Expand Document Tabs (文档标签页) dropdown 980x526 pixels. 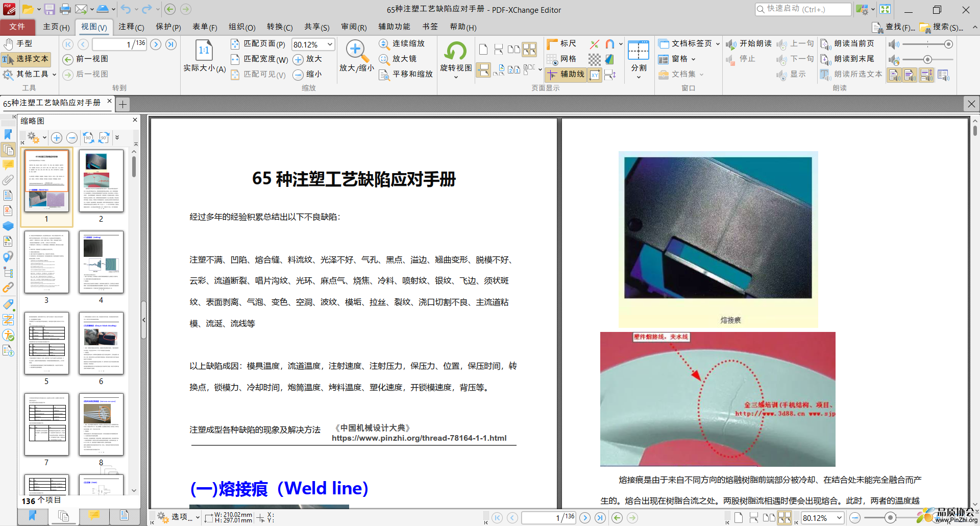[718, 44]
